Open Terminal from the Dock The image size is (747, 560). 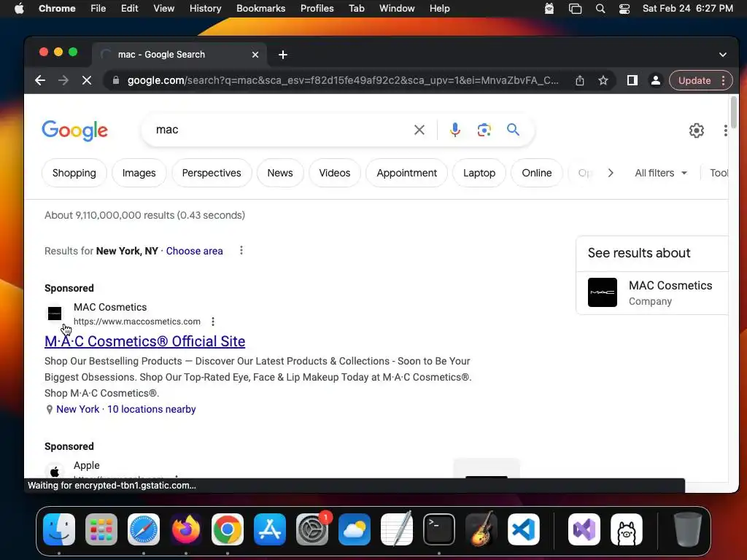click(x=438, y=529)
